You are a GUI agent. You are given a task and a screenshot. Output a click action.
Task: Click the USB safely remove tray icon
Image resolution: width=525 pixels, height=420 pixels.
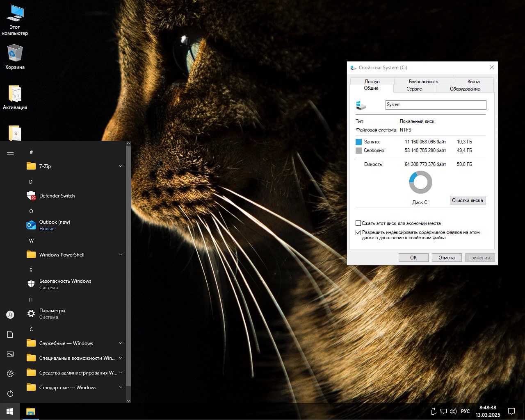434,411
